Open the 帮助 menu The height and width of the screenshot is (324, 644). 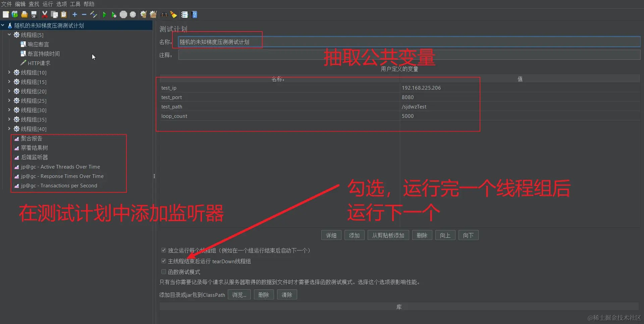(89, 4)
